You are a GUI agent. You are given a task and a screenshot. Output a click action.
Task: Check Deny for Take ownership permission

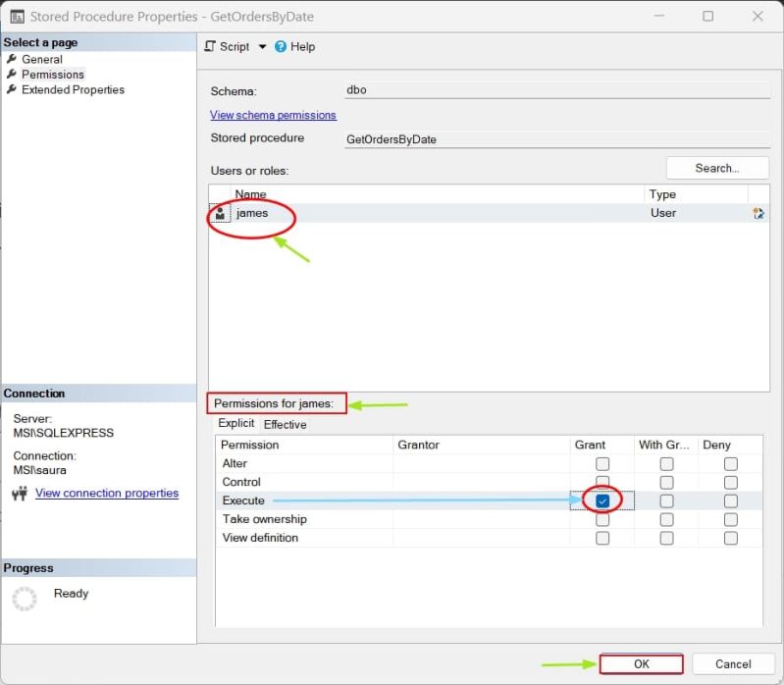point(730,519)
